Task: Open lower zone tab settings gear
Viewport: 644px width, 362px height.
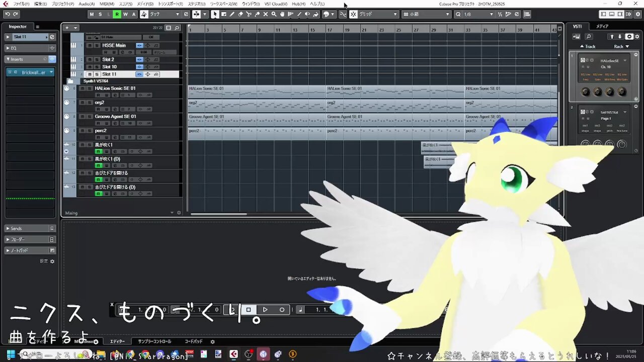Action: (x=212, y=341)
